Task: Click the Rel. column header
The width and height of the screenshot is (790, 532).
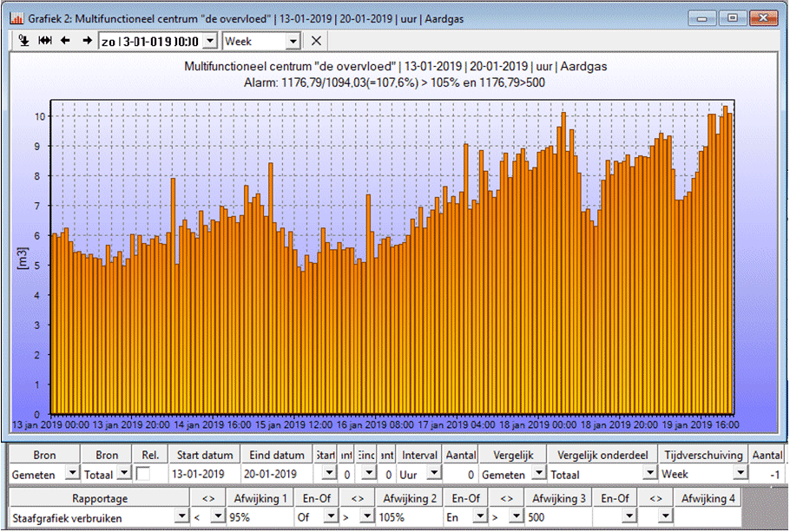Action: (x=150, y=455)
